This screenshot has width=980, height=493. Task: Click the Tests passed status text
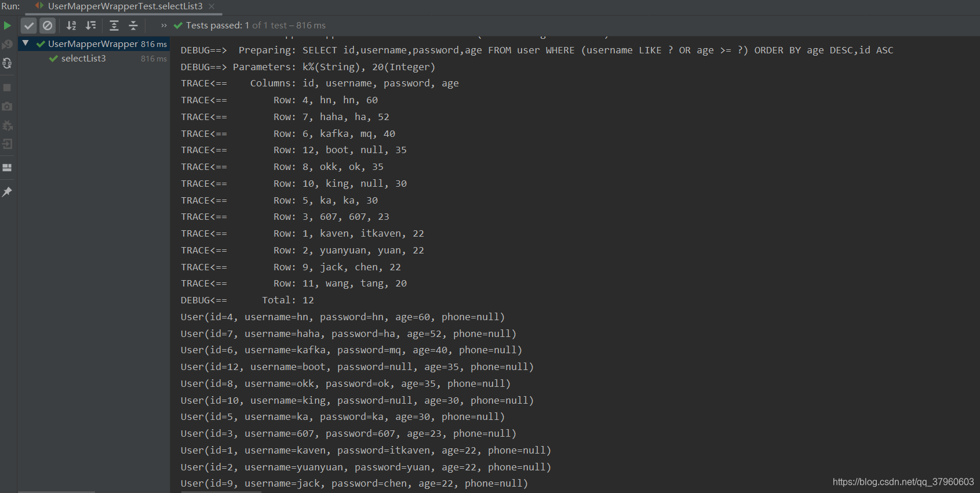click(256, 26)
